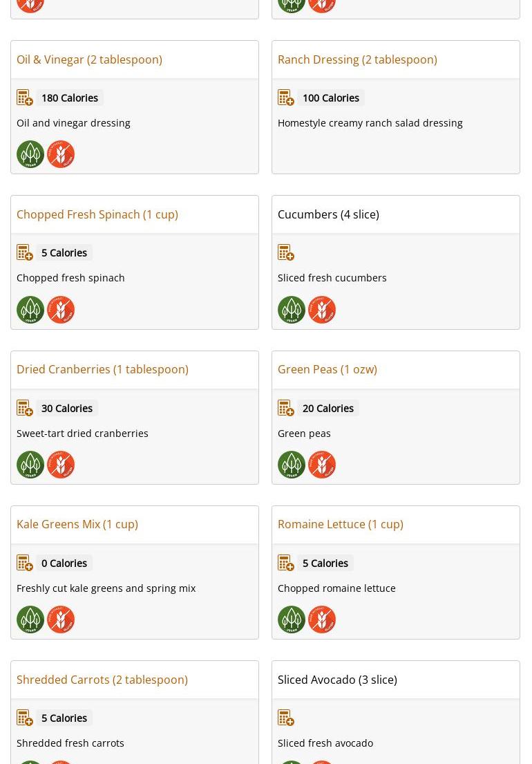Image resolution: width=532 pixels, height=764 pixels.
Task: Click nutrition calculator icon for Shredded Carrots
Action: (25, 718)
